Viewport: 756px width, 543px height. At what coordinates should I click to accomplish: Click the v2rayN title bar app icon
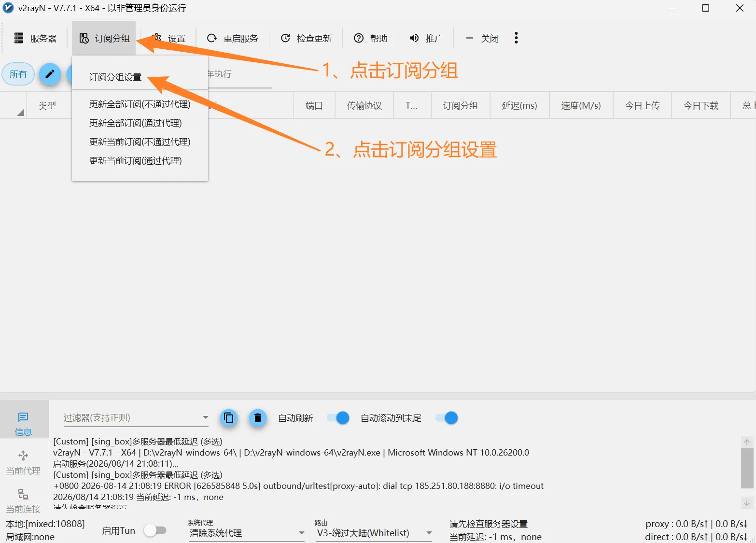point(8,8)
